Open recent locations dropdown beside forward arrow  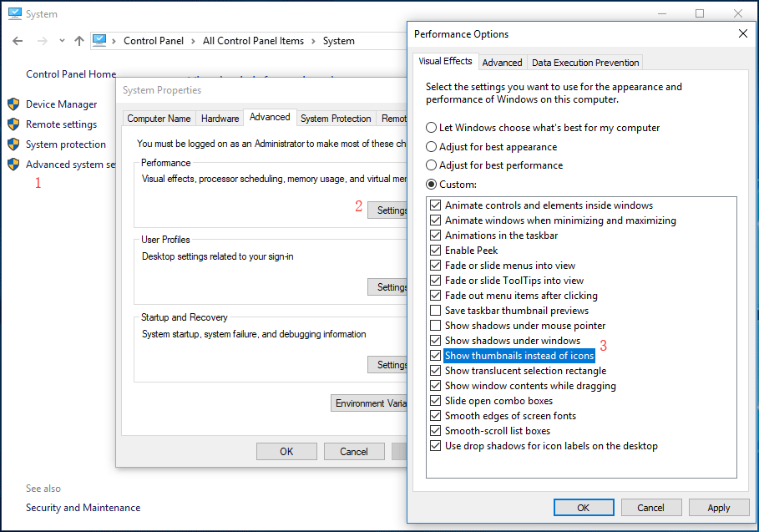click(x=62, y=39)
